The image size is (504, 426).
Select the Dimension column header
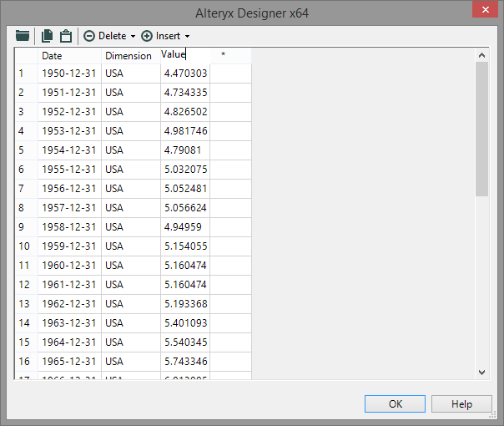click(x=129, y=56)
